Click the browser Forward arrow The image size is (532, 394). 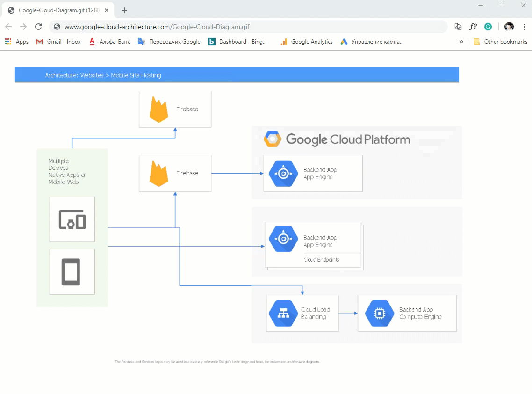coord(23,27)
